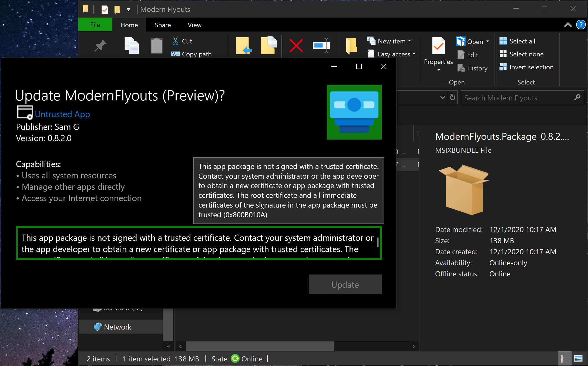Click the Untrusted App window icon
Viewport: 588px width, 366px height.
point(25,112)
